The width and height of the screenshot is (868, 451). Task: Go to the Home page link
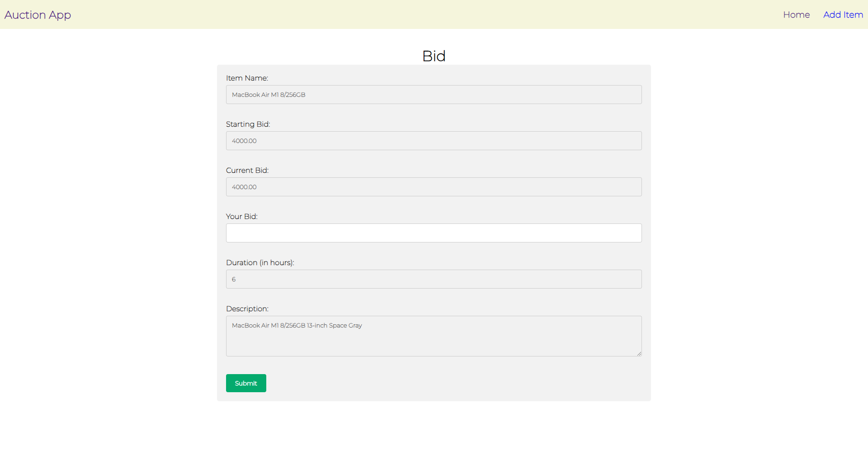click(x=796, y=14)
